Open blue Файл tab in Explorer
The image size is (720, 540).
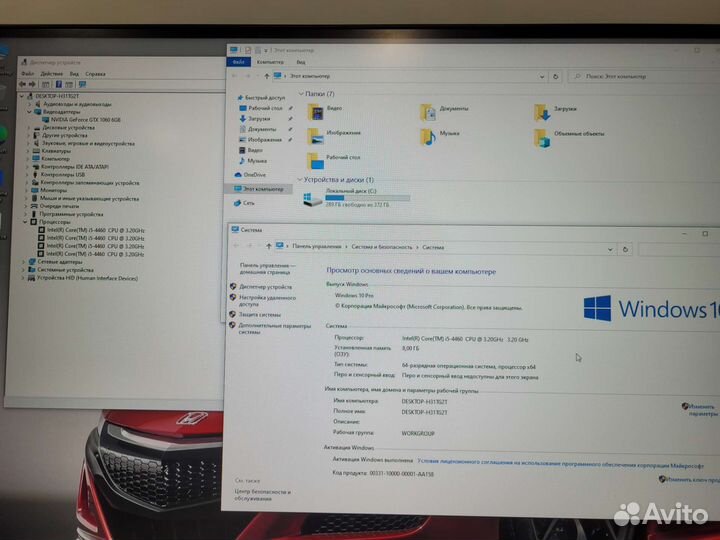238,62
